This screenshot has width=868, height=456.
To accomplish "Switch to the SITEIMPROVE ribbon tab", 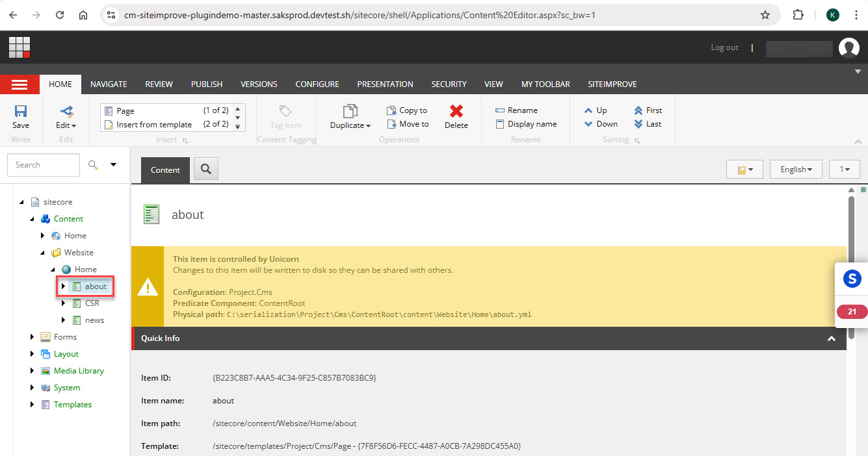I will [611, 84].
